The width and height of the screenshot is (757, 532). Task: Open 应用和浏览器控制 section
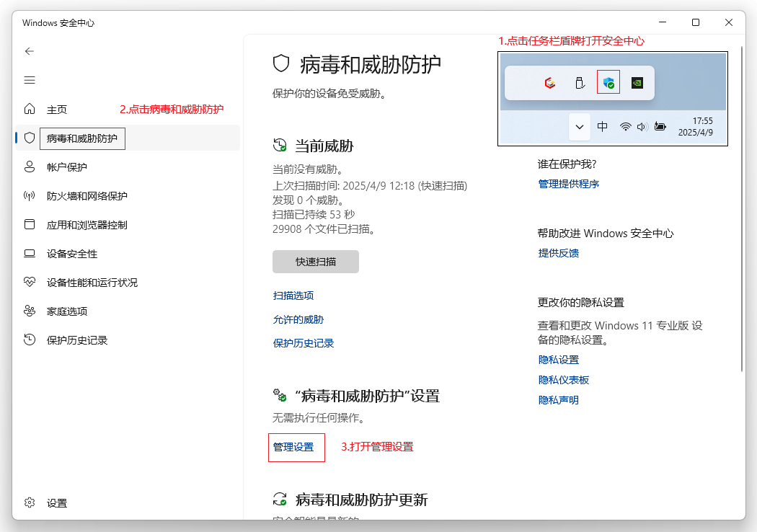[88, 224]
